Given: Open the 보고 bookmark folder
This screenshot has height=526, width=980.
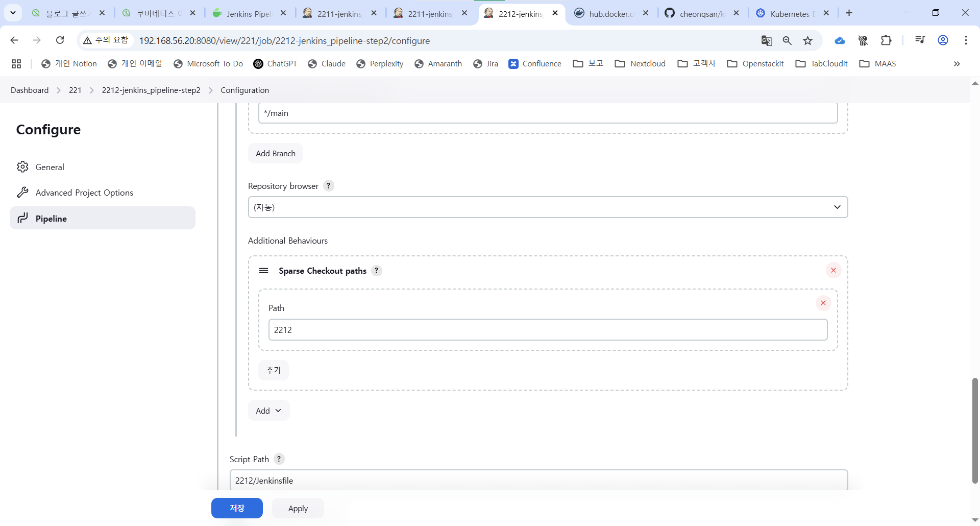Looking at the screenshot, I should [x=588, y=64].
